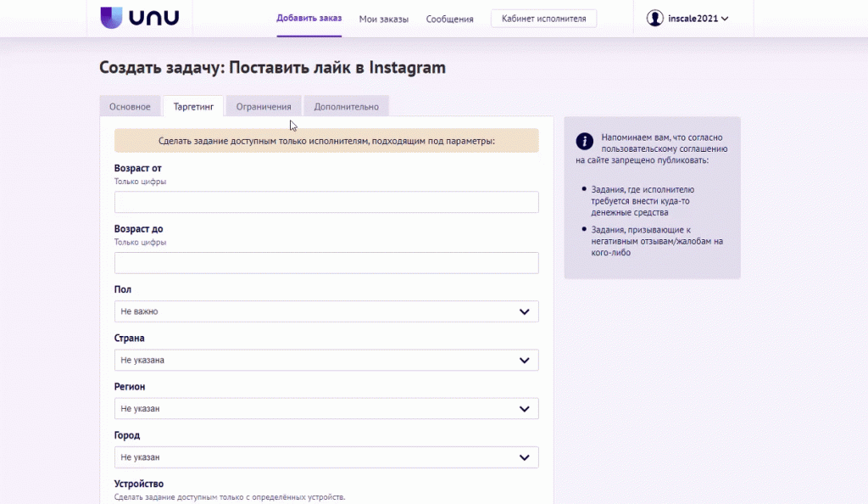Open the Город dropdown list
The width and height of the screenshot is (868, 504).
point(325,457)
